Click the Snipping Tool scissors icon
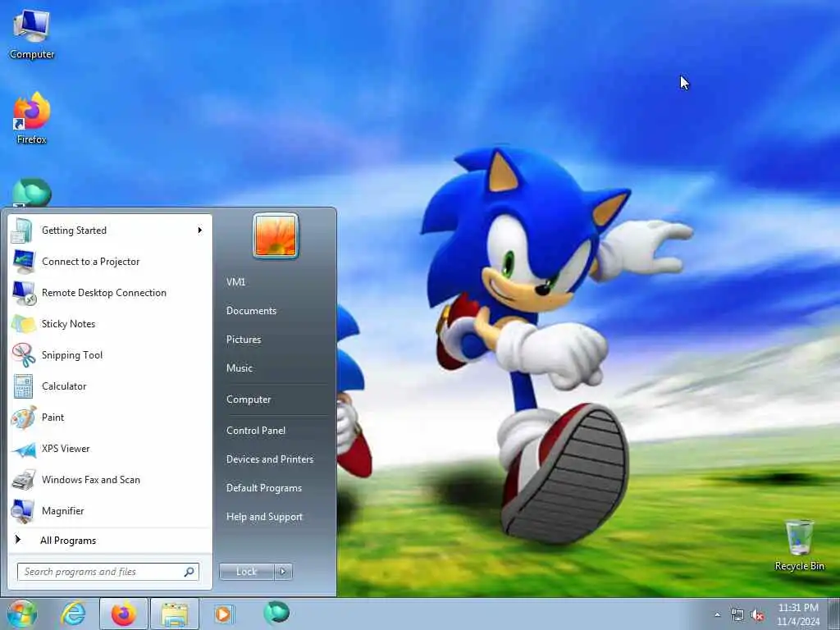Image resolution: width=840 pixels, height=630 pixels. (x=23, y=355)
